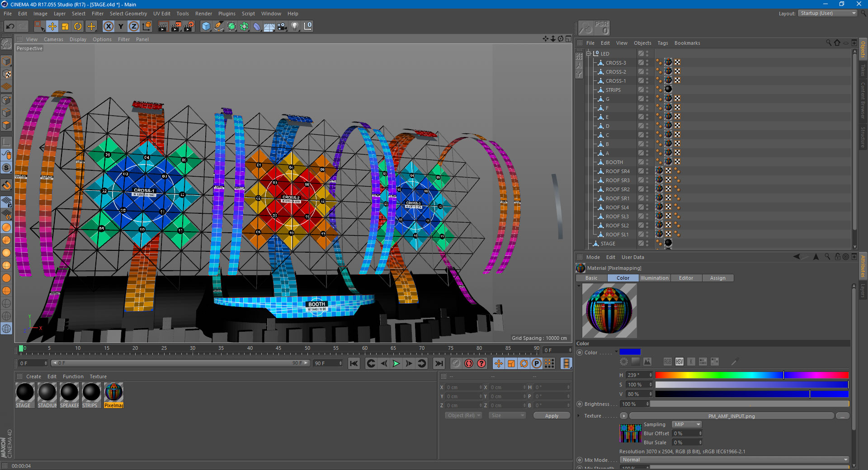Select the Rotate tool in top toolbar

[x=78, y=27]
